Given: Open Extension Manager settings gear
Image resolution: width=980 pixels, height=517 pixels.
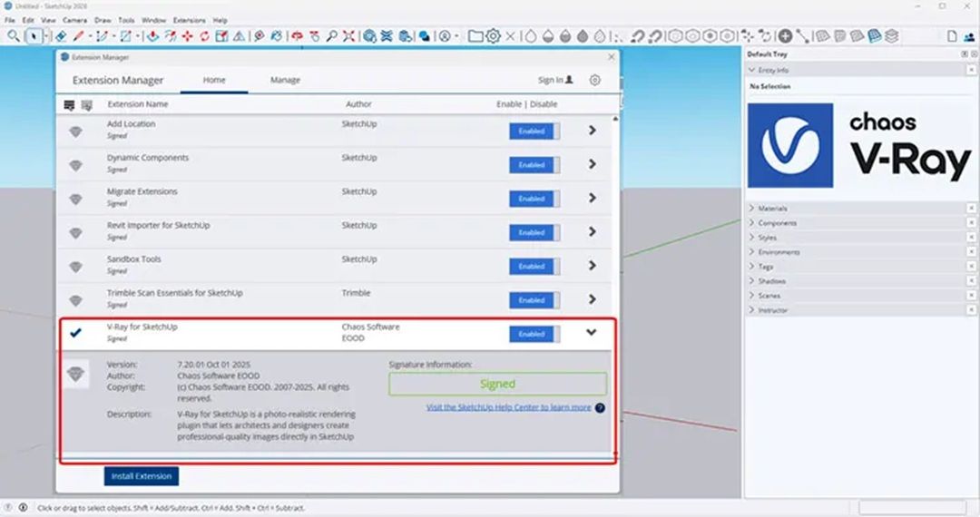Looking at the screenshot, I should click(595, 80).
